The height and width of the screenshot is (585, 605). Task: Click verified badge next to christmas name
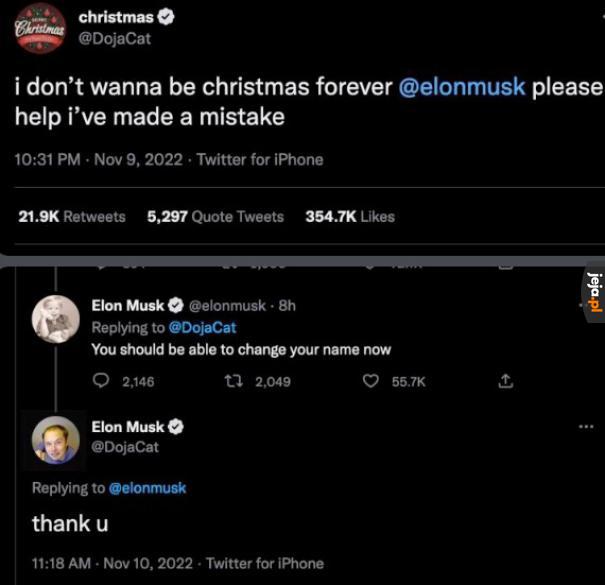coord(166,17)
